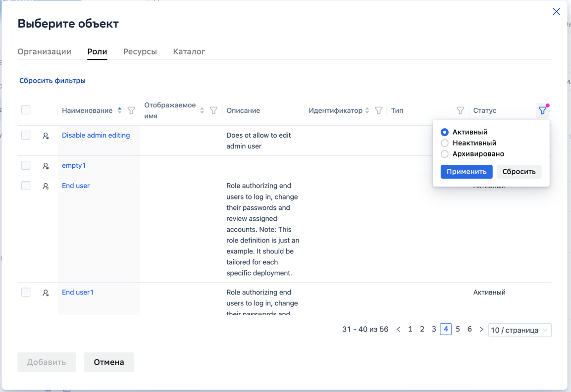The image size is (571, 392).
Task: Open the Отображаемое имя column filter
Action: coord(214,110)
